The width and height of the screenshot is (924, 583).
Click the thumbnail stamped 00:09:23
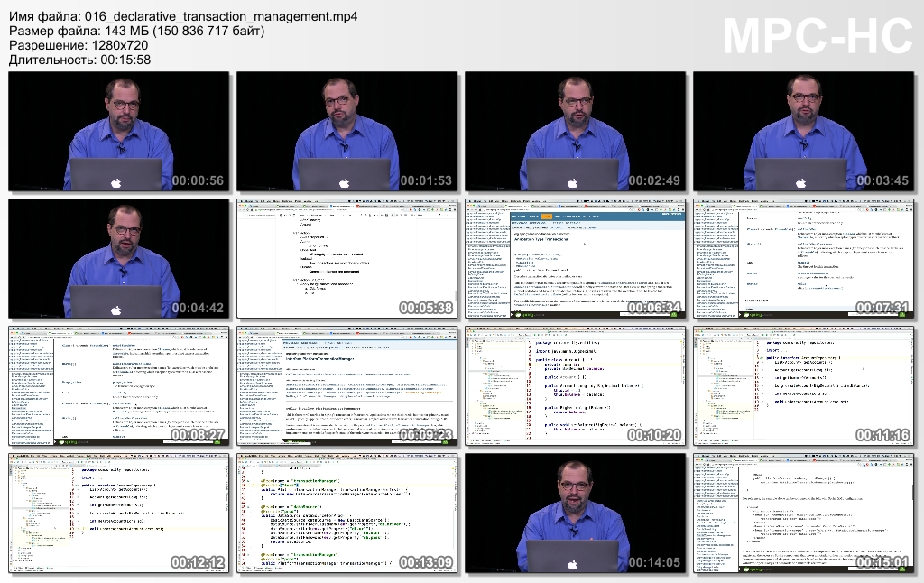coord(347,386)
